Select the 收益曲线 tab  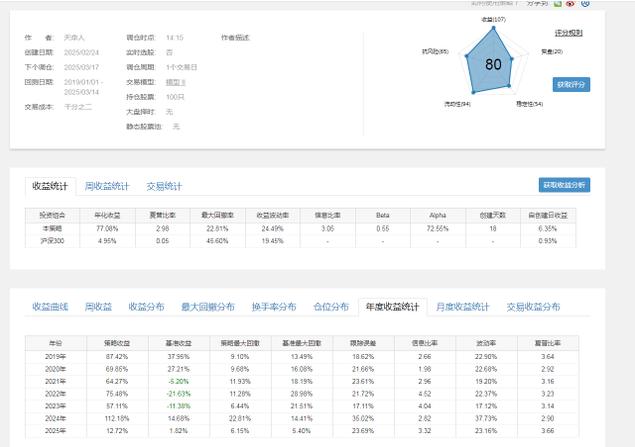click(x=50, y=307)
